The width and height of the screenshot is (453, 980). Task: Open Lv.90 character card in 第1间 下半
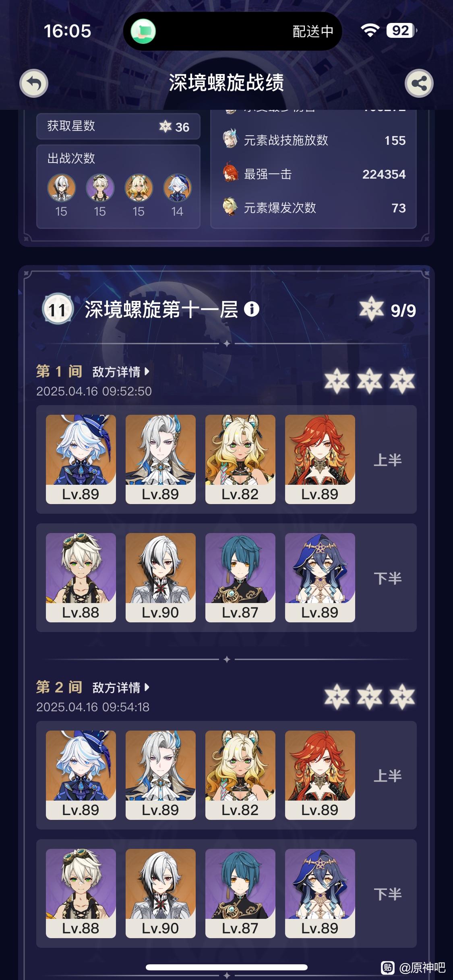[161, 578]
